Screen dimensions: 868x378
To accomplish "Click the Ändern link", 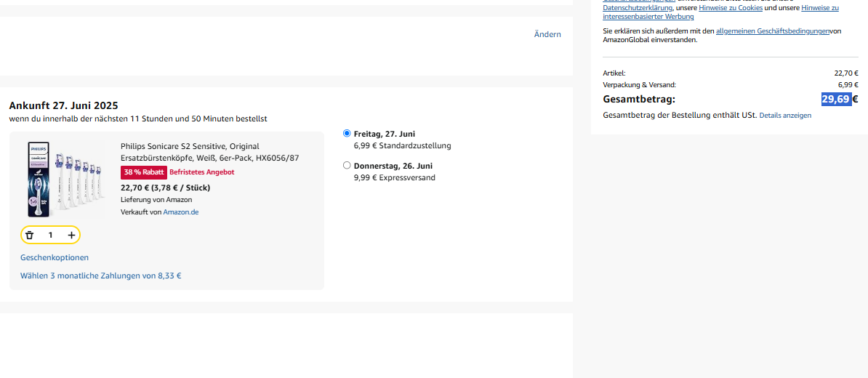I will [x=547, y=34].
